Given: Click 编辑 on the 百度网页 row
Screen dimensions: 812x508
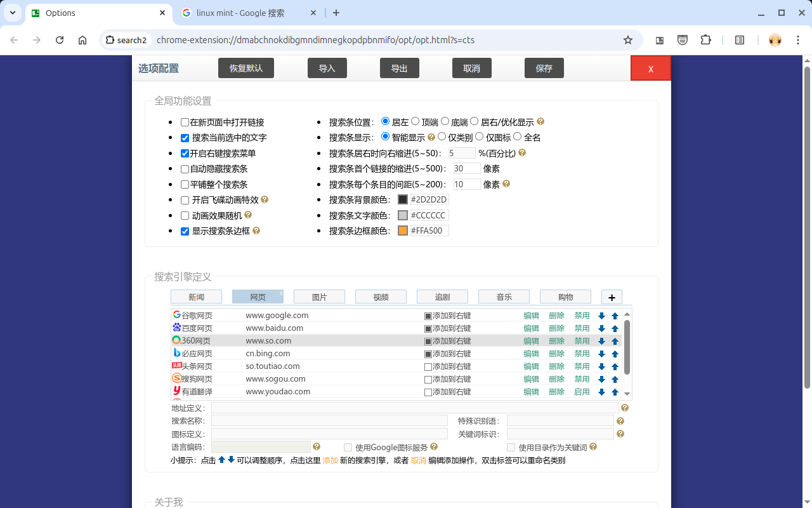Looking at the screenshot, I should (x=532, y=328).
